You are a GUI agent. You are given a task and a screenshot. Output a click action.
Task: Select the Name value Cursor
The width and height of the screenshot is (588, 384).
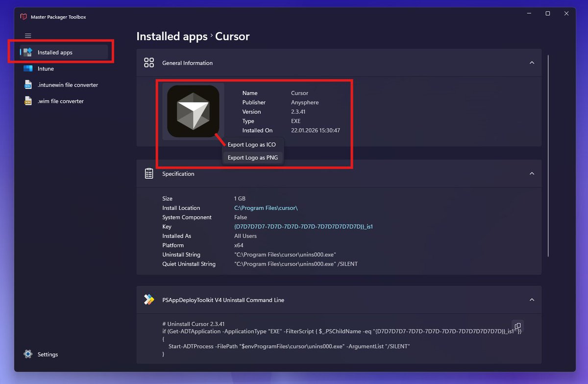300,93
